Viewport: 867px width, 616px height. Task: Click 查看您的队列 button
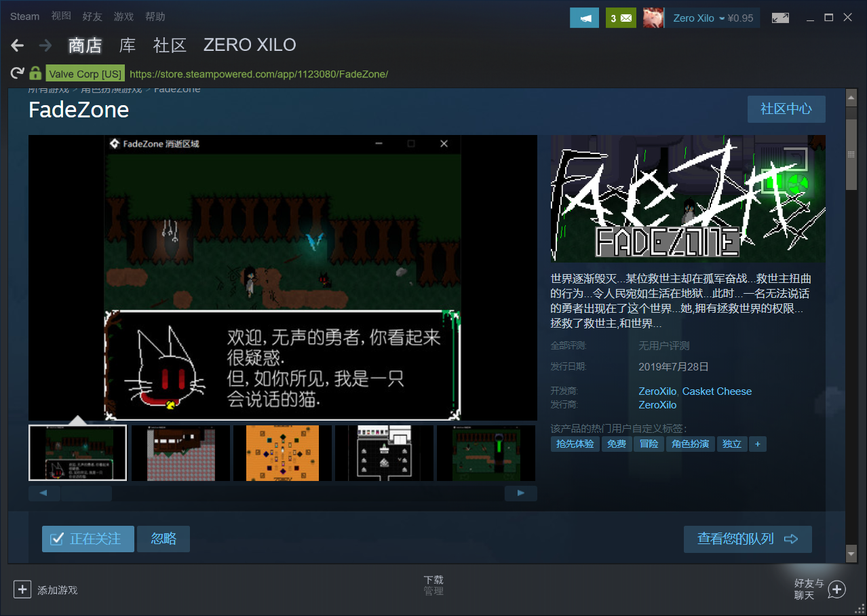click(x=748, y=539)
